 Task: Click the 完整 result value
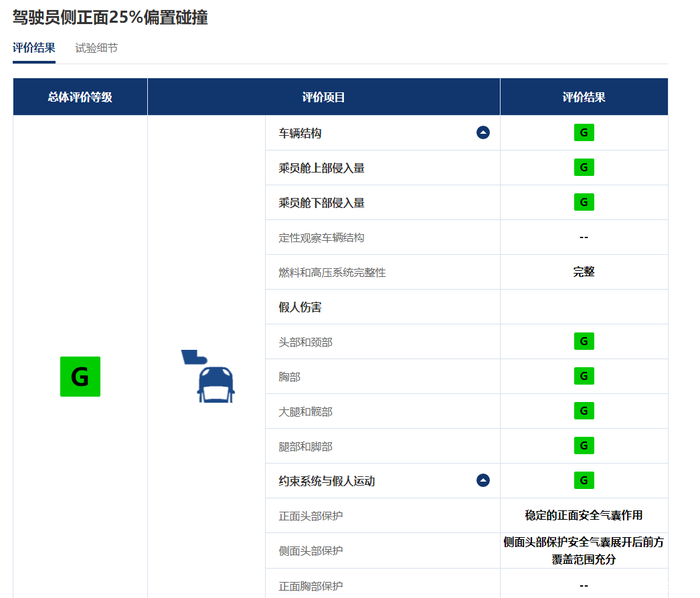(584, 272)
